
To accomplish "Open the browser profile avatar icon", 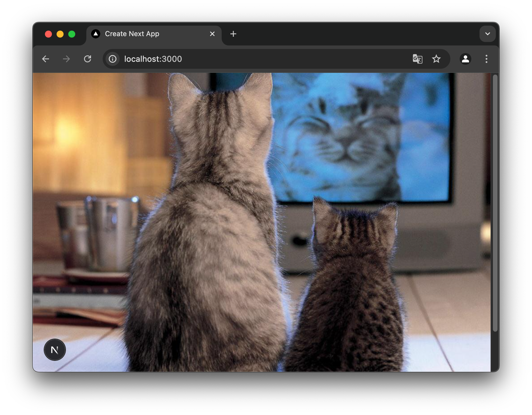I will pyautogui.click(x=465, y=59).
